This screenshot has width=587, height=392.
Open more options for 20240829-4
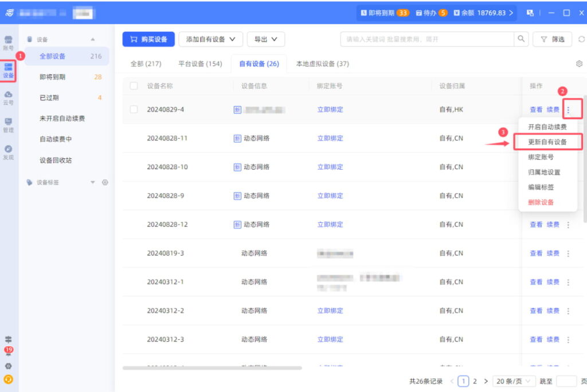[568, 109]
